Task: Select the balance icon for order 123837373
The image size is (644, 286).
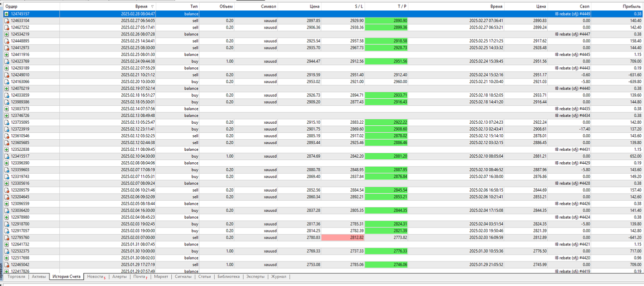Action: point(6,109)
